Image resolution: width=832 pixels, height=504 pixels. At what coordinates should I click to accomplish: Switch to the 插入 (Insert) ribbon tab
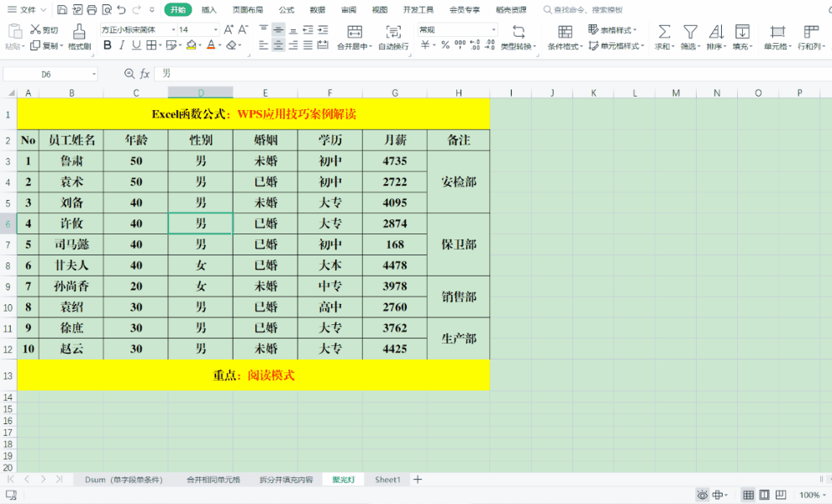pyautogui.click(x=209, y=10)
